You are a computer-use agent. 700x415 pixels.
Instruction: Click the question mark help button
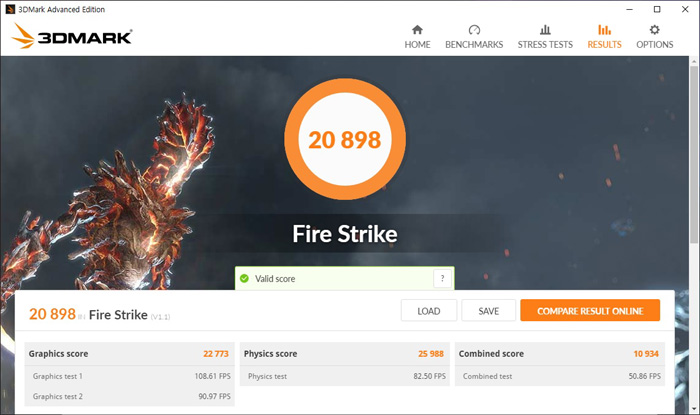pyautogui.click(x=442, y=278)
